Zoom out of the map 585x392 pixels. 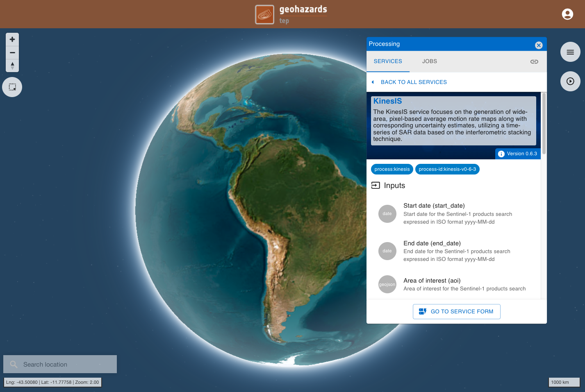(x=12, y=52)
